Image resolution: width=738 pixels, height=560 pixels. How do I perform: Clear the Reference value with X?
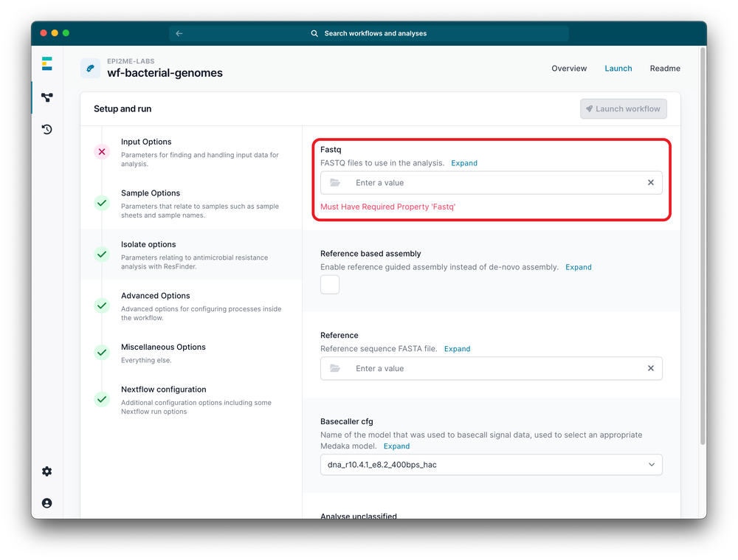[x=651, y=368]
